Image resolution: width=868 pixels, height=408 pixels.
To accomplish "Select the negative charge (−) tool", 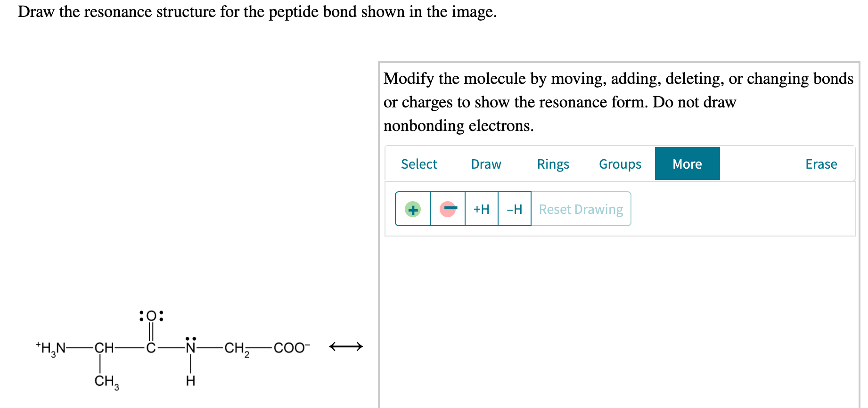I will pyautogui.click(x=448, y=209).
